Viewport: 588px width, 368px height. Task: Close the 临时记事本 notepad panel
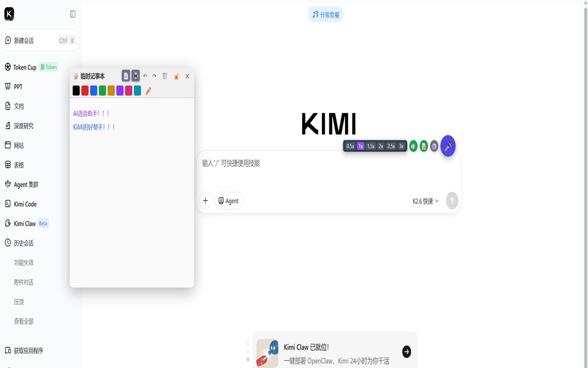187,76
